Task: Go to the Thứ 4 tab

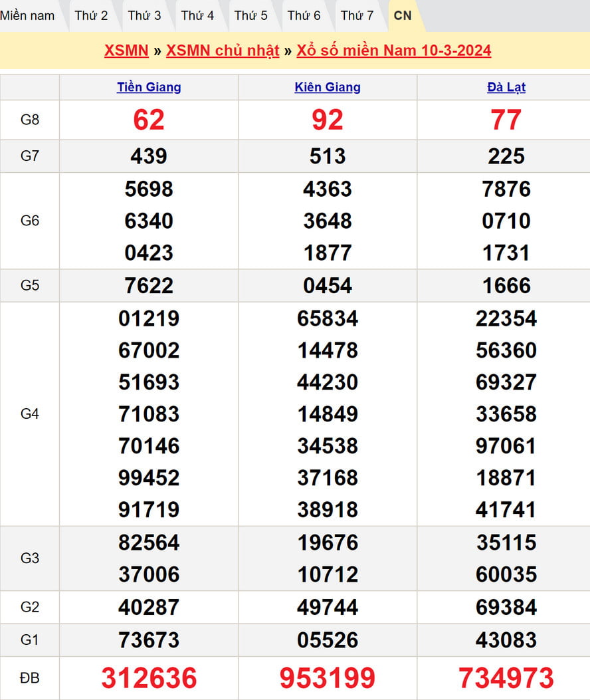Action: coord(197,15)
